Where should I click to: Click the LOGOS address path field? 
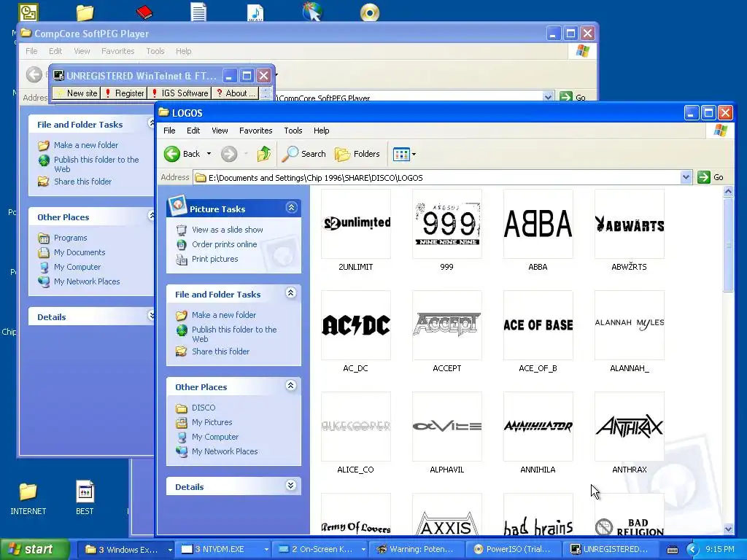pyautogui.click(x=436, y=178)
